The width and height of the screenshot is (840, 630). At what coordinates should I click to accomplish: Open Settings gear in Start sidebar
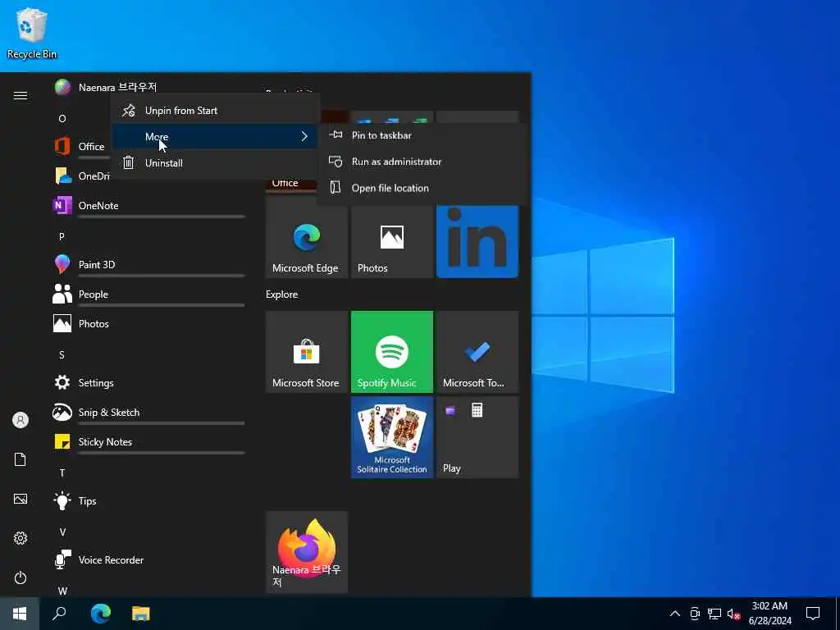click(x=21, y=538)
